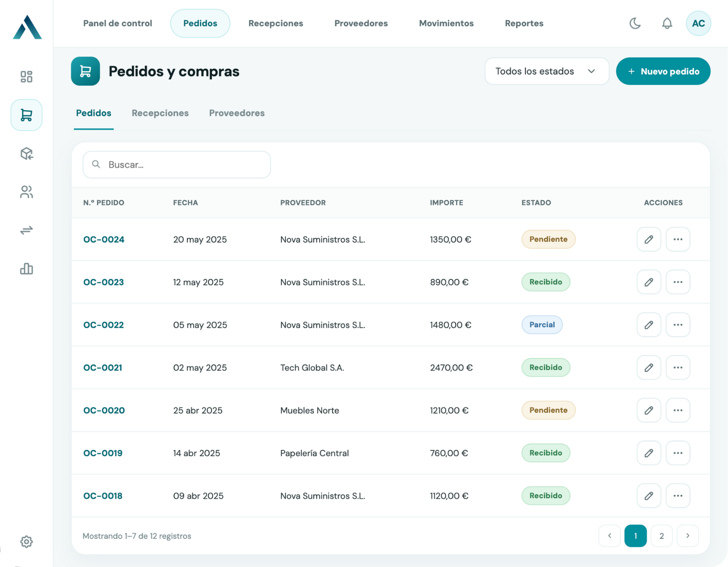
Task: Go to next page with right chevron
Action: pyautogui.click(x=688, y=536)
